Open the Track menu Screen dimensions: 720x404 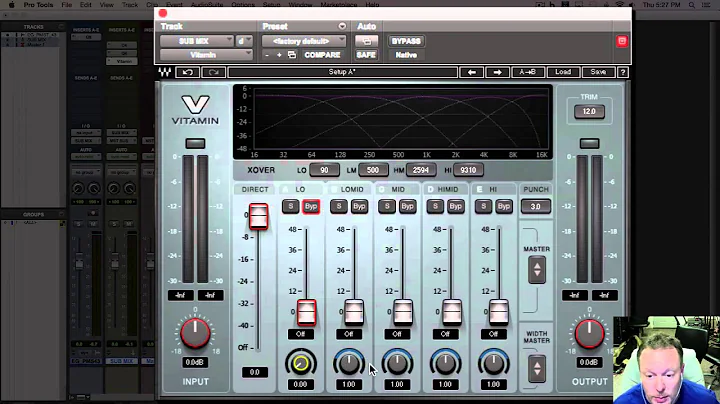coord(130,5)
